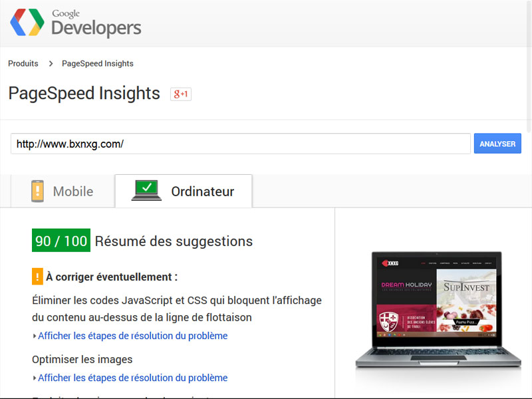This screenshot has height=399, width=532.
Task: Click the 'Résumé des suggestions' heading
Action: click(x=174, y=241)
